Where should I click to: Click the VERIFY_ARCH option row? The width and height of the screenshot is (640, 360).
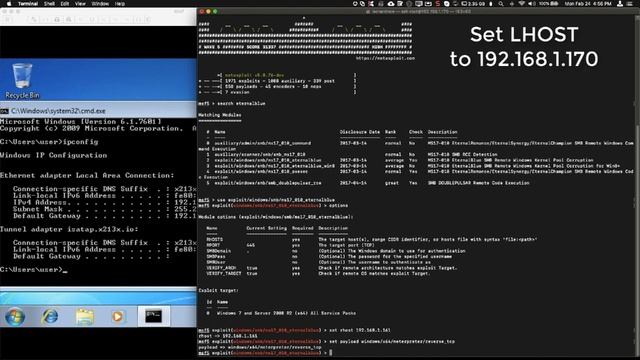pos(331,268)
